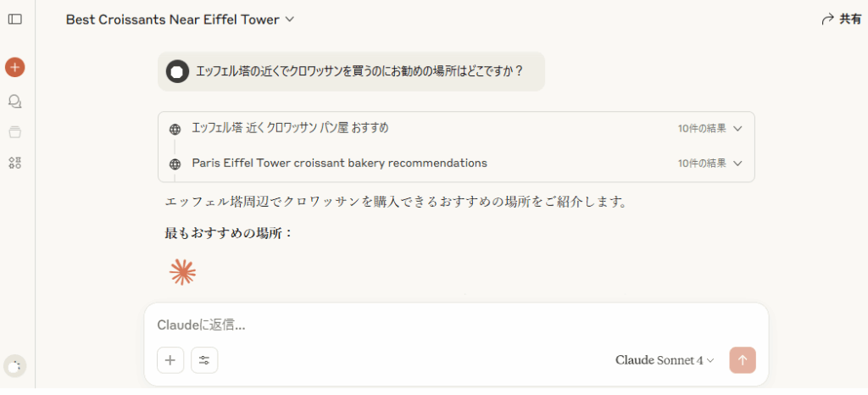This screenshot has width=868, height=395.
Task: Click the Claudeに返信 message input field
Action: tap(456, 325)
